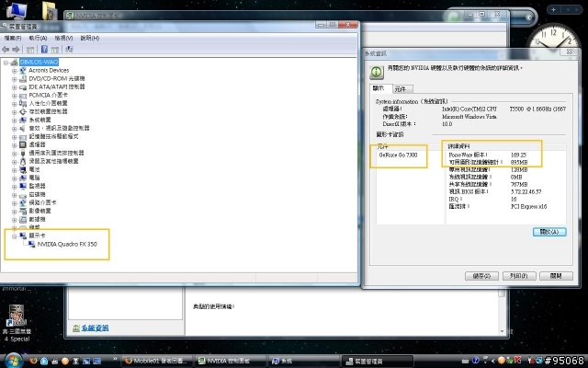Expand the 監視器 monitors node
The height and width of the screenshot is (368, 588).
coord(14,186)
